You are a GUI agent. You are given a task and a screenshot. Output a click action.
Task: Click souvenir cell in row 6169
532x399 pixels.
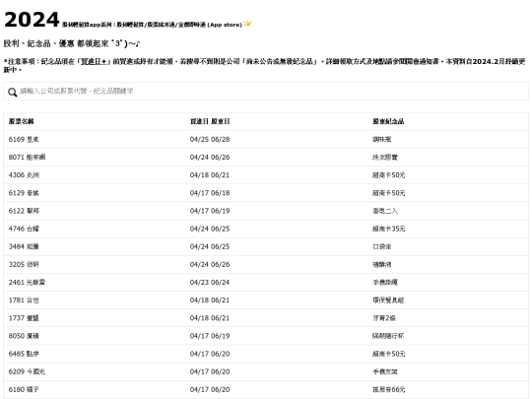pos(381,140)
